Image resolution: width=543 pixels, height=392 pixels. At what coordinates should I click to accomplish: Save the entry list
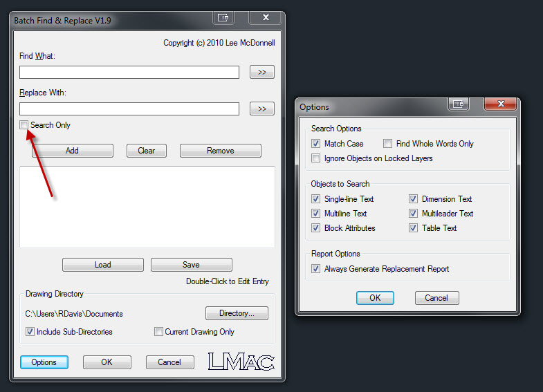tap(191, 265)
